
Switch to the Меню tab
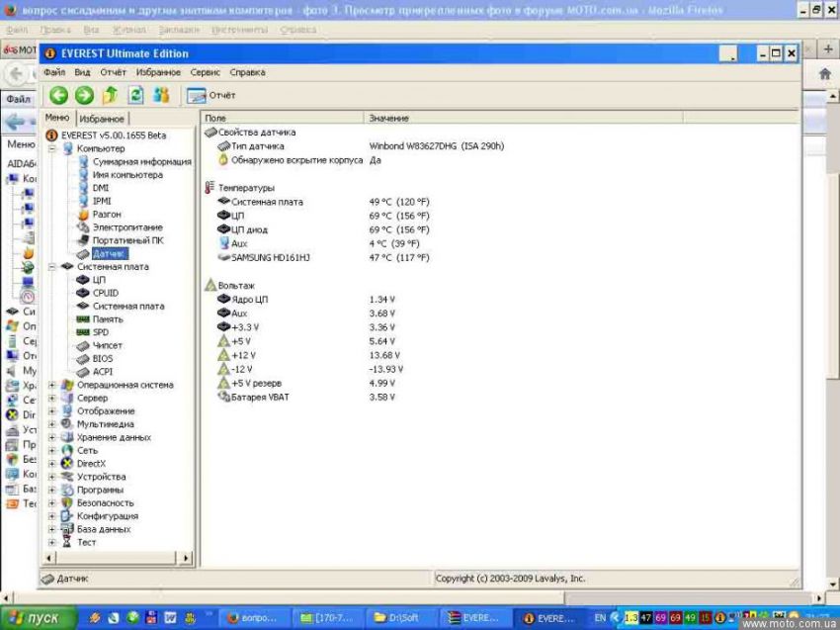click(57, 118)
